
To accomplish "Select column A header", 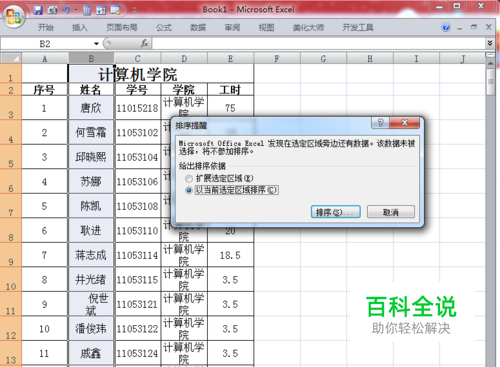I will pos(45,59).
